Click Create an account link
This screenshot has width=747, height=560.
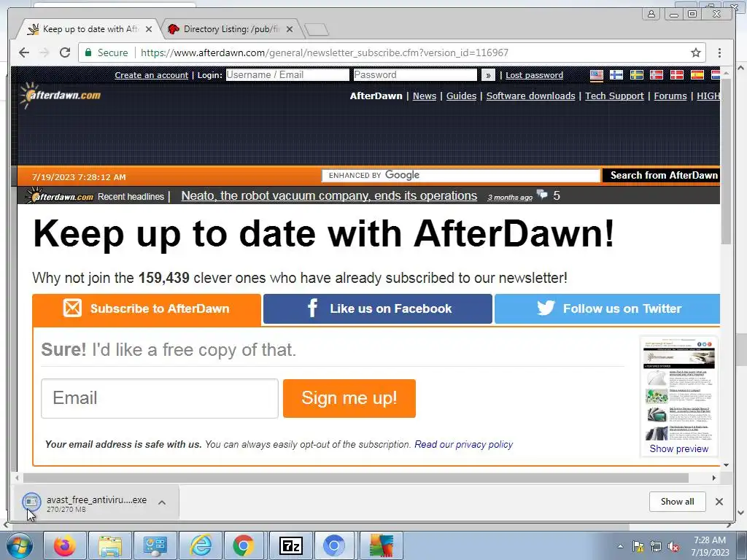(x=152, y=75)
